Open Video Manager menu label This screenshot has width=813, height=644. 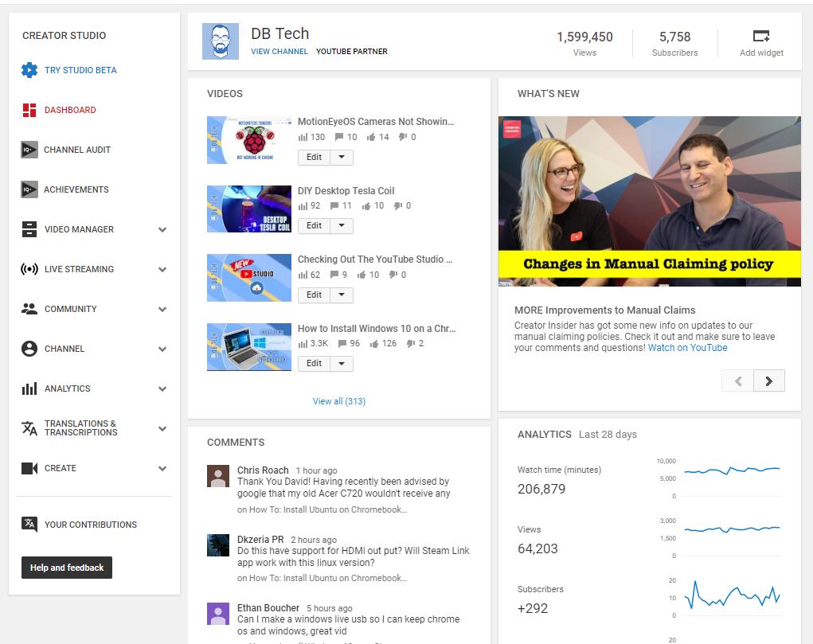[x=79, y=229]
